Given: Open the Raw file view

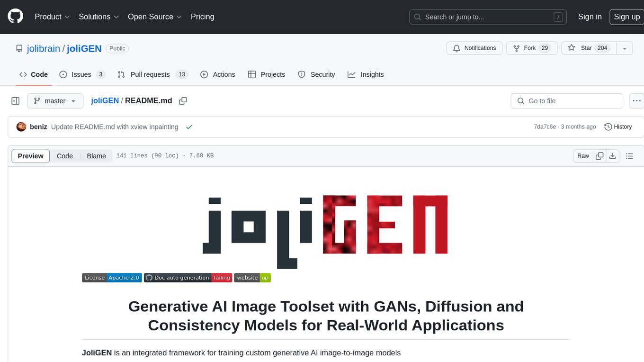Looking at the screenshot, I should pyautogui.click(x=583, y=156).
